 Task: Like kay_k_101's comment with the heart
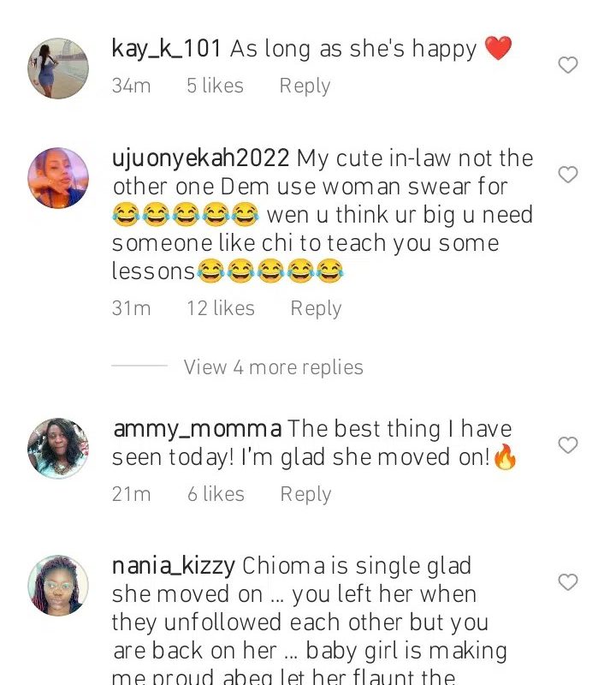[x=567, y=65]
